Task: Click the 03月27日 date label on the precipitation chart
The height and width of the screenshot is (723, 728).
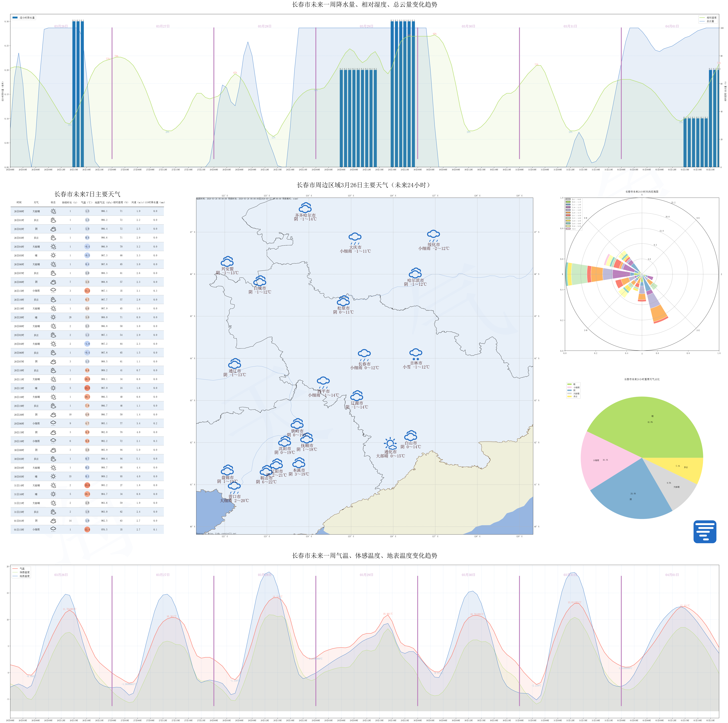Action: tap(163, 26)
